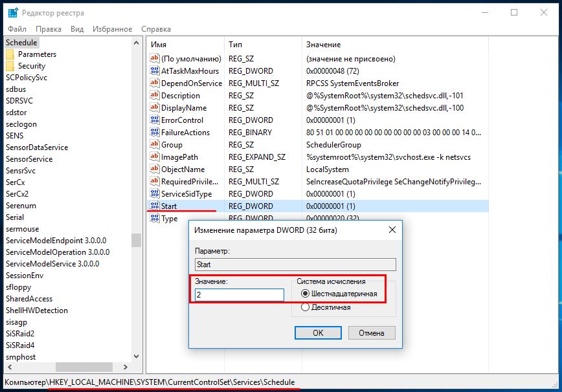
Task: Click the icon beside Description value
Action: tap(155, 95)
